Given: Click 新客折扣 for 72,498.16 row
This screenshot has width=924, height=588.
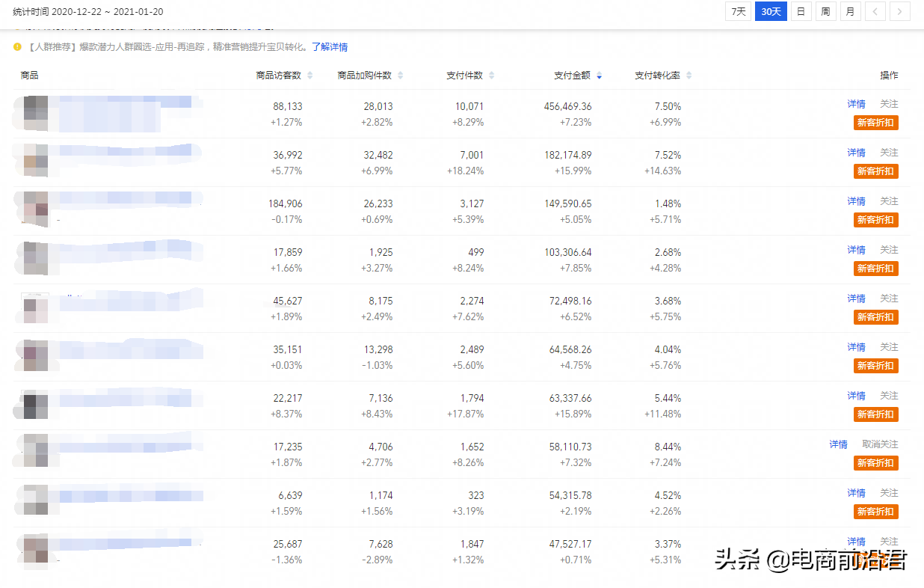Looking at the screenshot, I should (876, 317).
